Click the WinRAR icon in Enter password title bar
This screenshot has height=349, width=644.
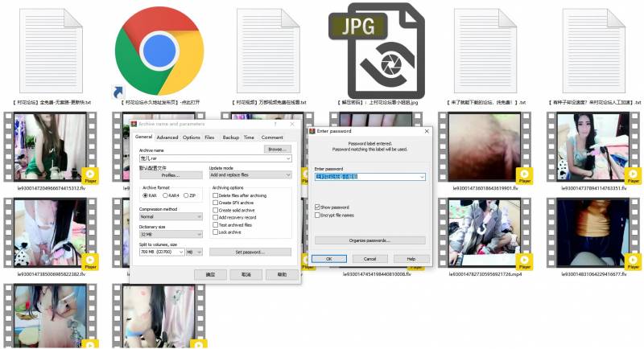click(x=313, y=129)
